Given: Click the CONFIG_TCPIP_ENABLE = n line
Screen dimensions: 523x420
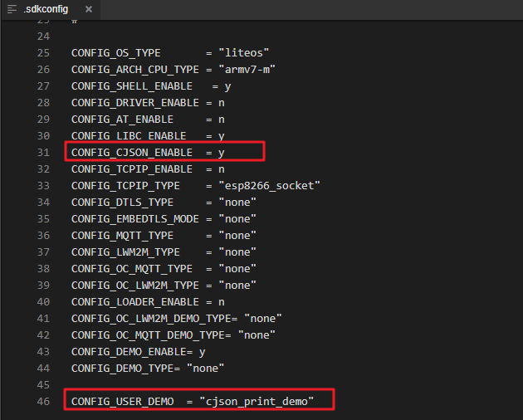Looking at the screenshot, I should 148,169.
